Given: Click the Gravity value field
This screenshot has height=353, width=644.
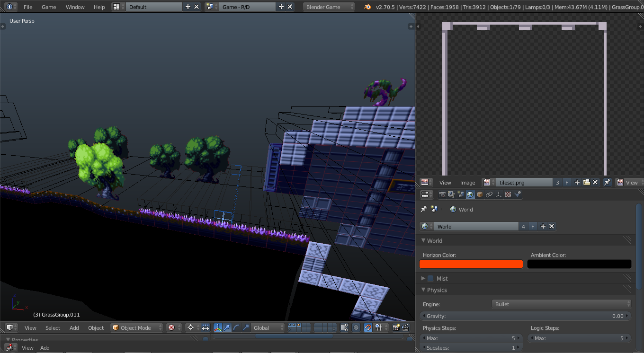Looking at the screenshot, I should 526,316.
